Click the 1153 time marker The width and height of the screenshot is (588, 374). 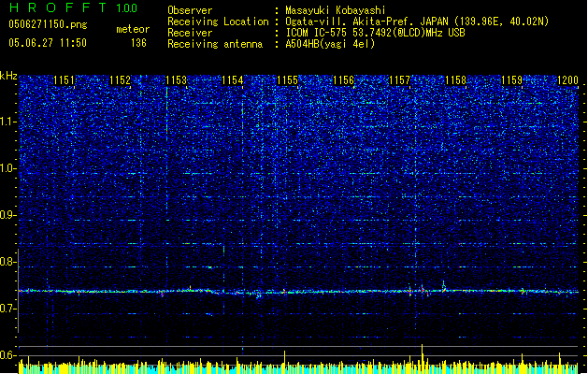click(x=176, y=79)
